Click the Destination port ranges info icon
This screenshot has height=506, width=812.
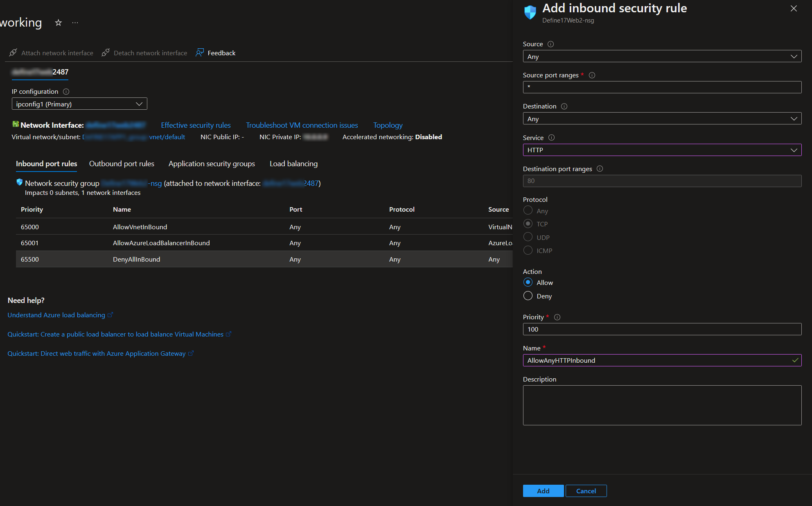600,169
